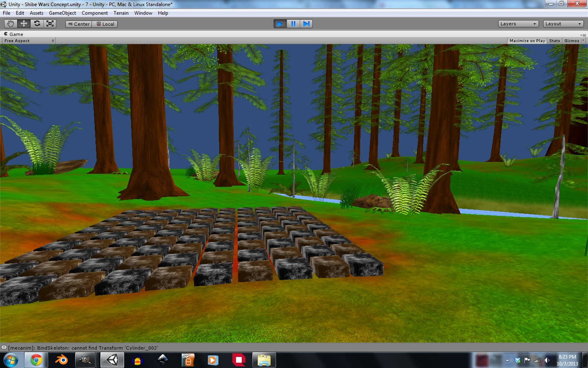
Task: Open Blender from taskbar
Action: [x=61, y=360]
